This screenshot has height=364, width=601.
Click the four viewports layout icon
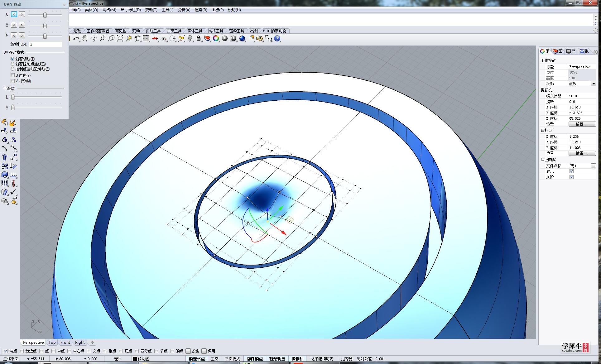[146, 39]
